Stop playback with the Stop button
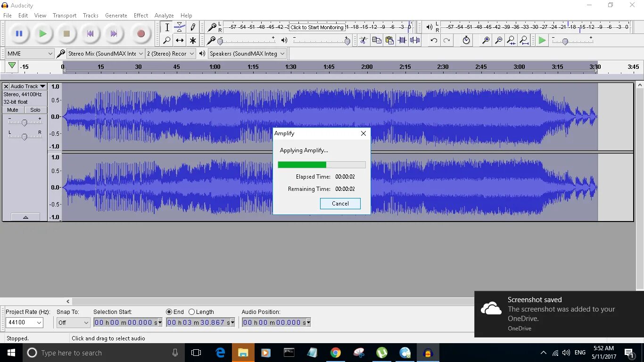The height and width of the screenshot is (362, 644). click(66, 33)
